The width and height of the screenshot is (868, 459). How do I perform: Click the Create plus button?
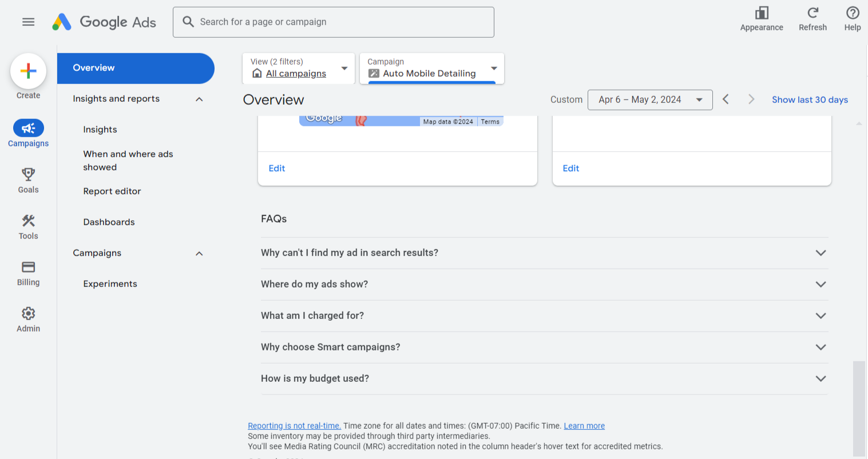pos(28,71)
